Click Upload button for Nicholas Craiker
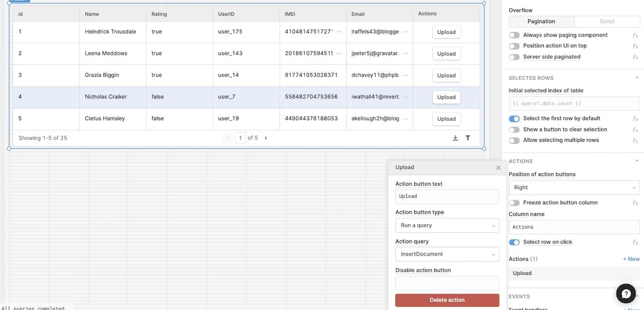This screenshot has width=644, height=310. (x=446, y=97)
